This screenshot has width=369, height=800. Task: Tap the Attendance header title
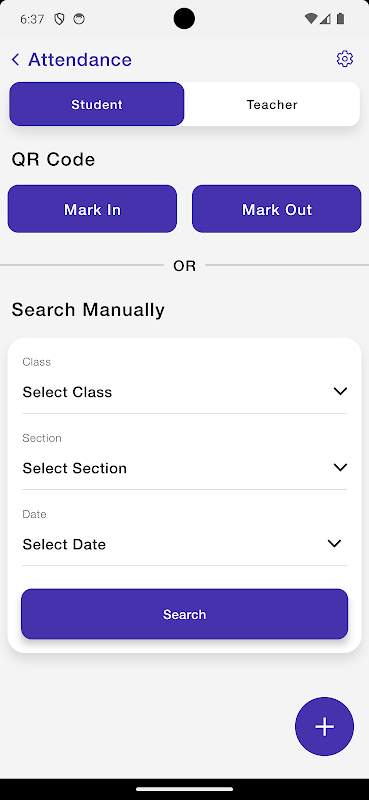click(80, 60)
